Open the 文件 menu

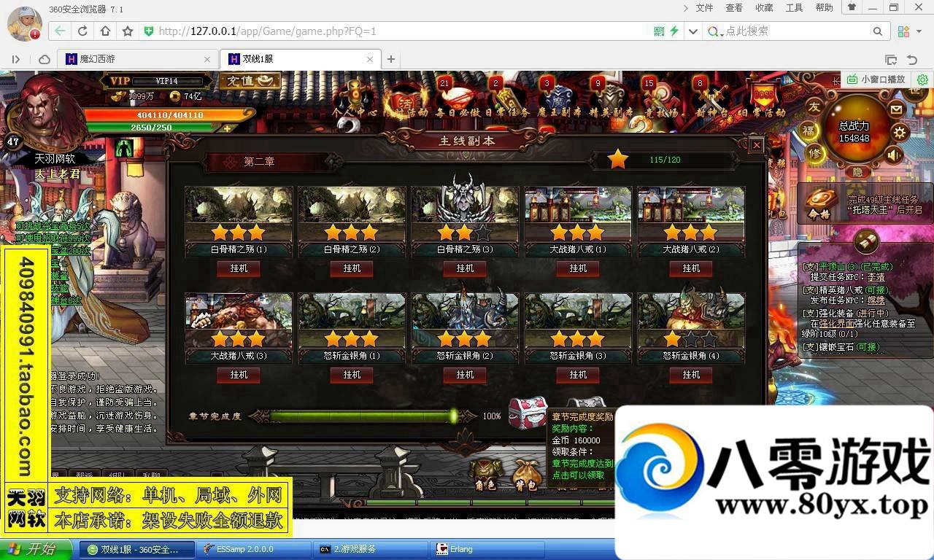[x=704, y=8]
